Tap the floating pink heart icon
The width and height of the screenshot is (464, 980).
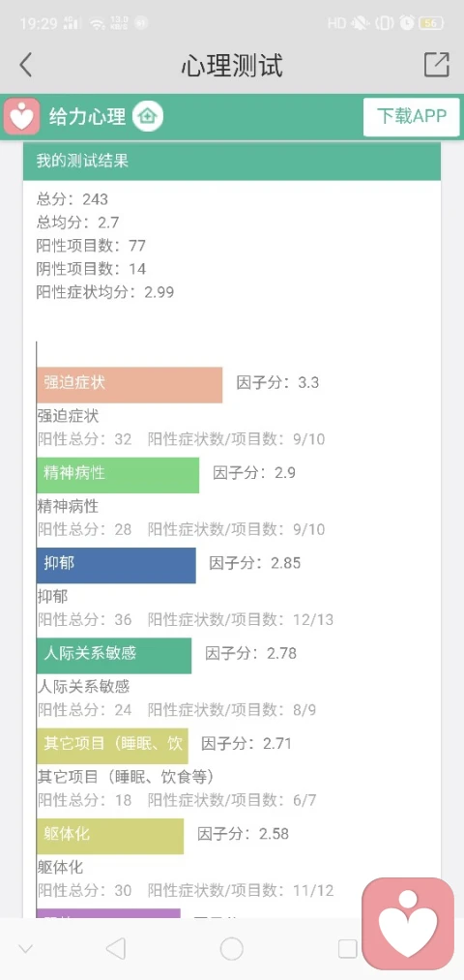click(409, 924)
